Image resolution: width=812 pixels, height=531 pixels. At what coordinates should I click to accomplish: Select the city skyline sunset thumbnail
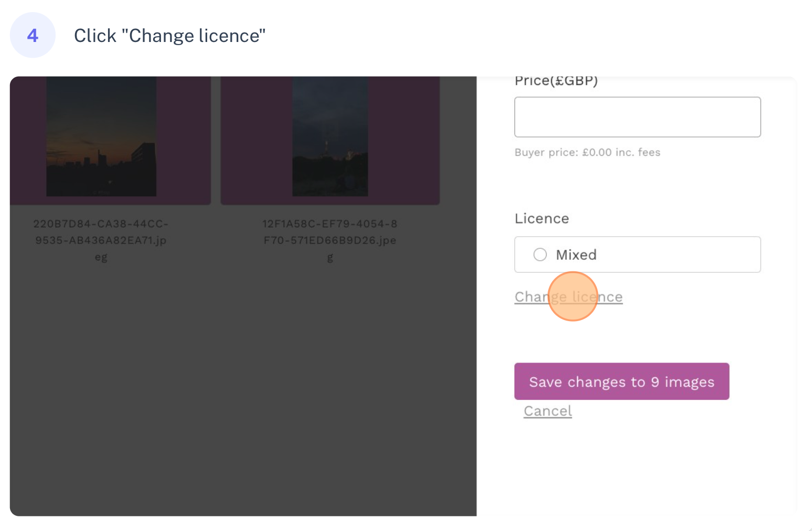point(101,136)
